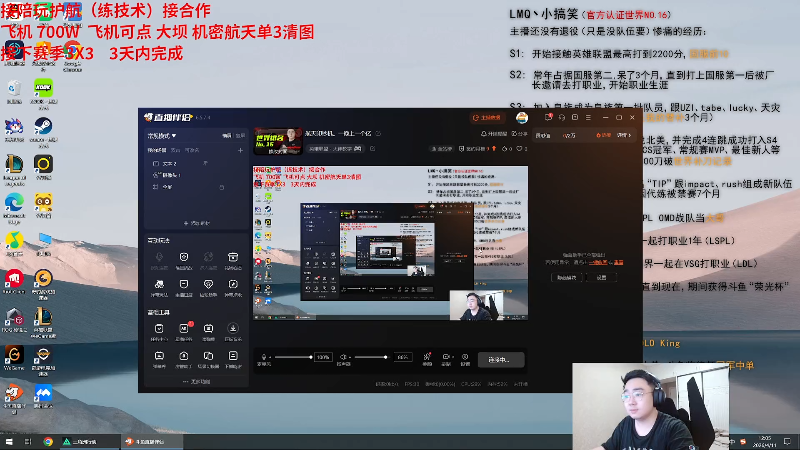Open the user avatar in the title bar

point(521,118)
